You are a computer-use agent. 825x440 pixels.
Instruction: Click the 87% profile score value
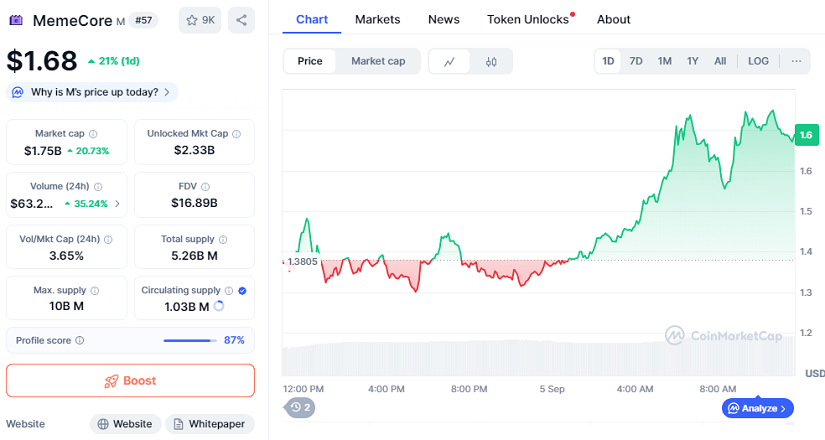[234, 341]
